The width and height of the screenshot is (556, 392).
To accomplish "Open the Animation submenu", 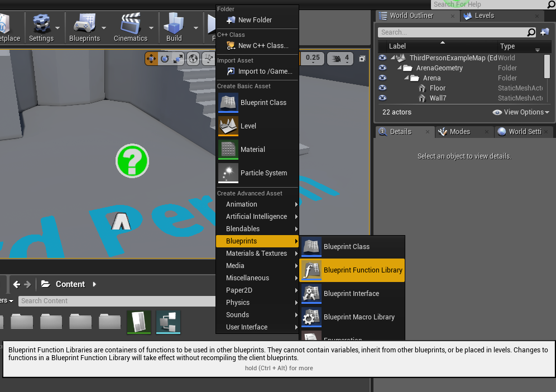I will [x=257, y=204].
